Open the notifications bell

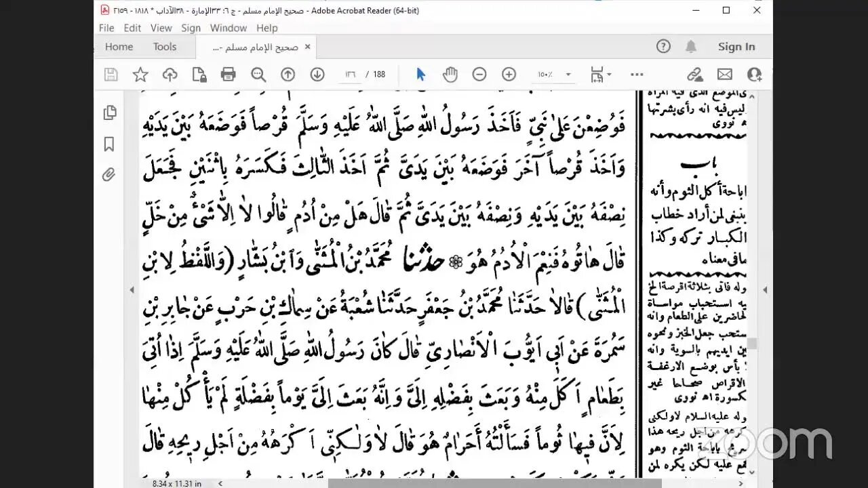(691, 46)
